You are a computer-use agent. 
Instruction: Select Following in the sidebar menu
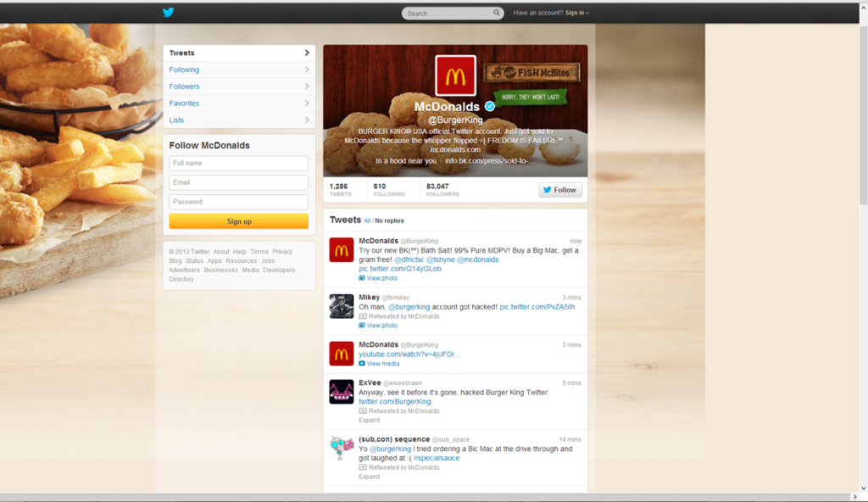[x=239, y=70]
